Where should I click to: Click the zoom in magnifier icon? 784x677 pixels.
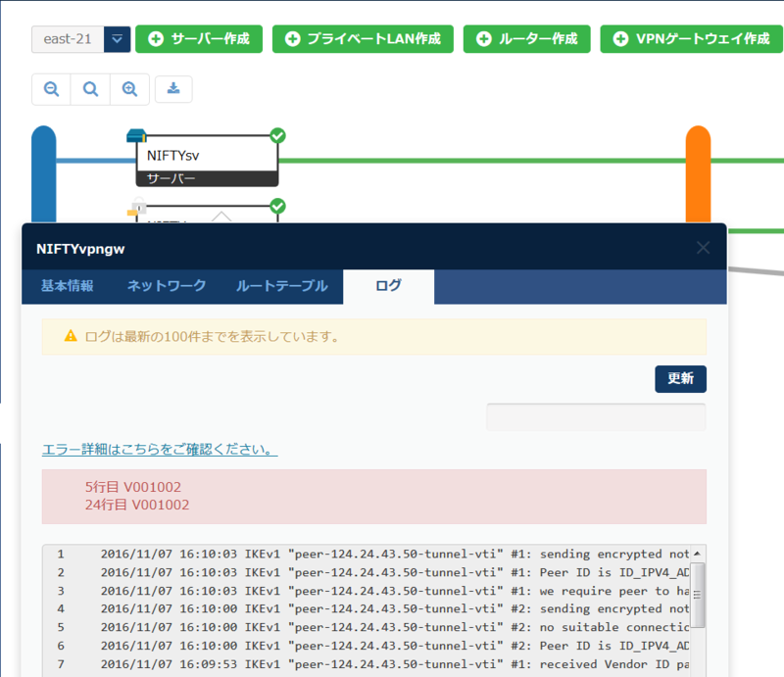[129, 89]
